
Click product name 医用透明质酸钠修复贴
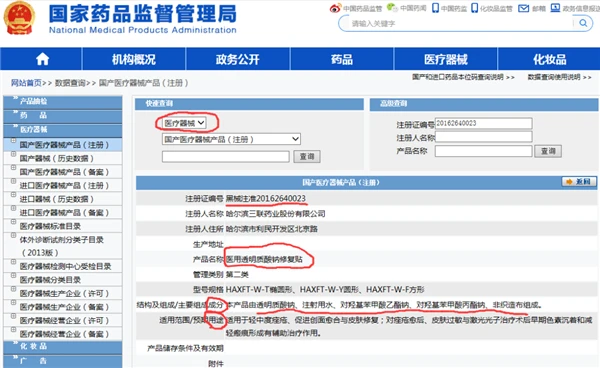click(x=264, y=259)
